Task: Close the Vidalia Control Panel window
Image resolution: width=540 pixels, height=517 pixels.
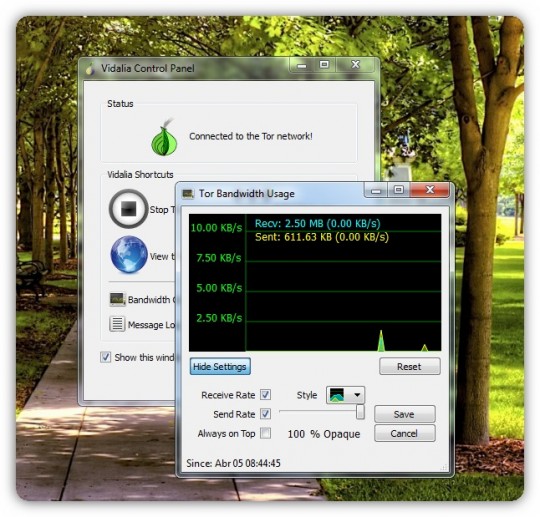Action: [x=355, y=64]
